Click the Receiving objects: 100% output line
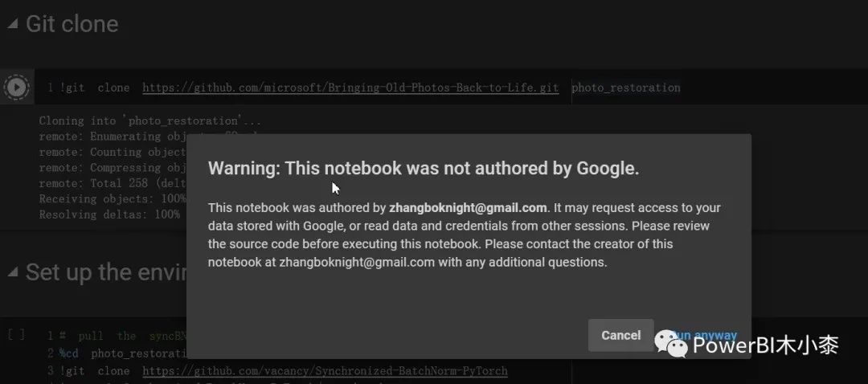The height and width of the screenshot is (384, 868). (113, 198)
